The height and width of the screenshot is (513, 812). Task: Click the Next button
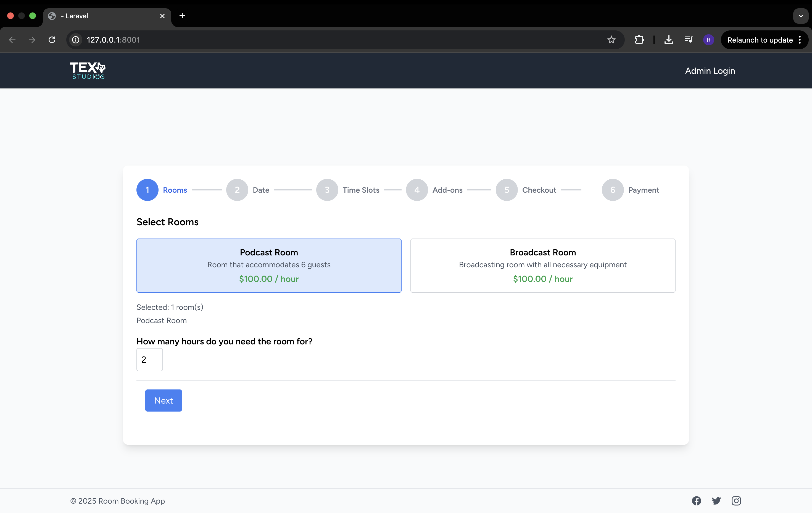click(164, 401)
